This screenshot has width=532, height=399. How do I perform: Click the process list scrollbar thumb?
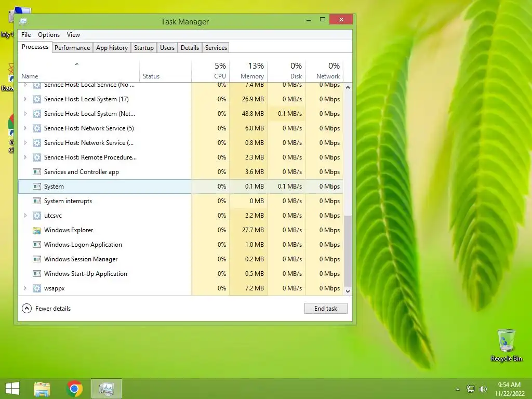pos(348,251)
